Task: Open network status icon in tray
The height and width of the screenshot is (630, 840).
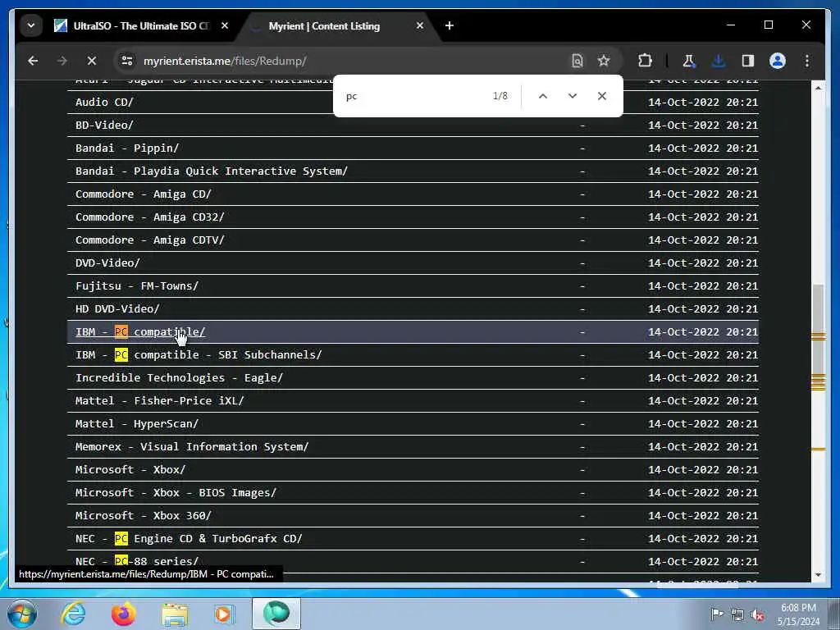Action: coord(737,614)
